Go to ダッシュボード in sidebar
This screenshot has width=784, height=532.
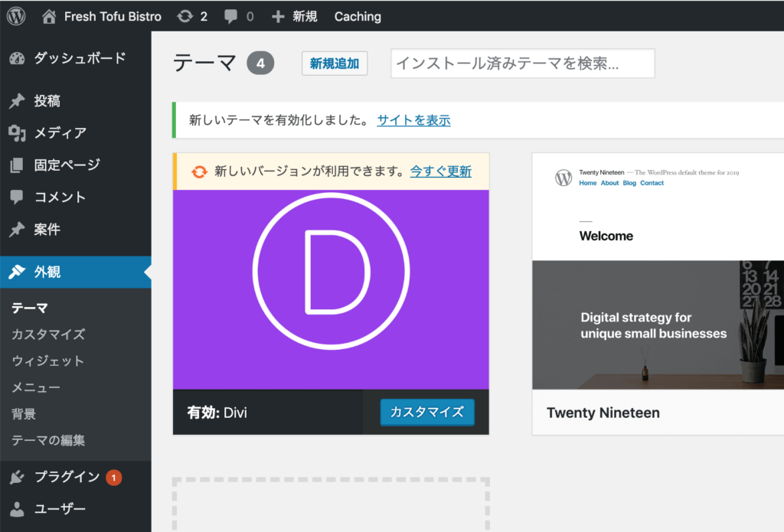pos(80,58)
